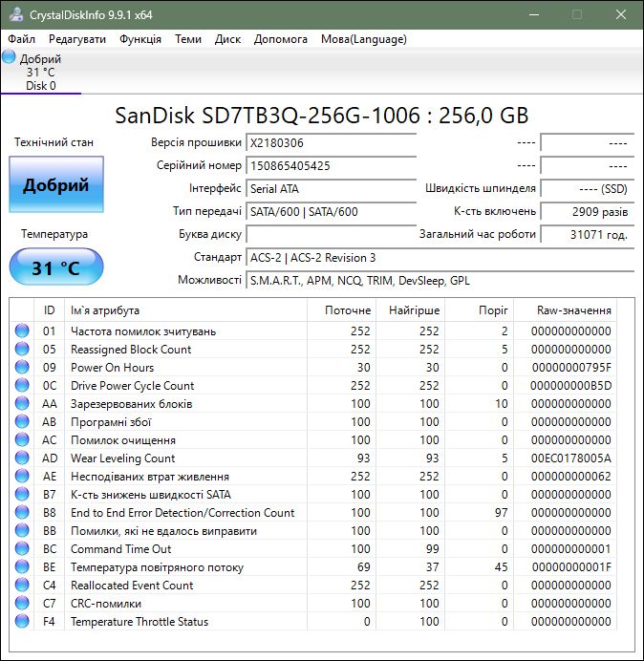Click status orb for End to End Error row
Image resolution: width=644 pixels, height=661 pixels.
coord(22,512)
